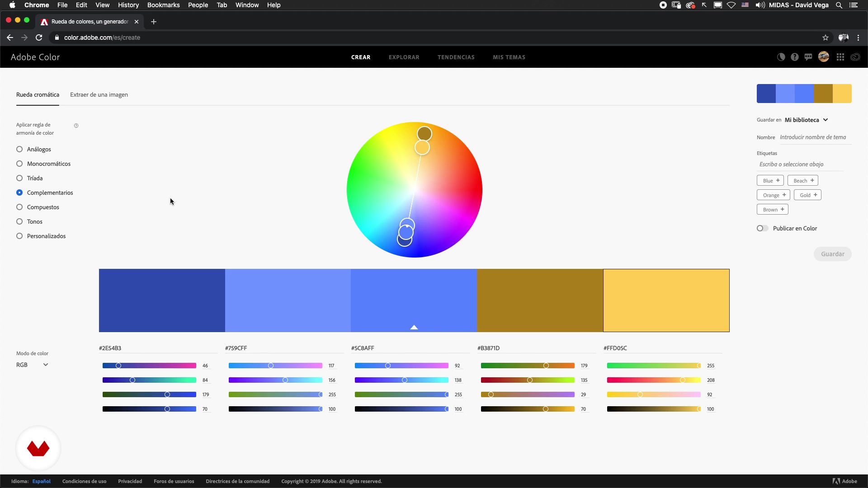This screenshot has width=868, height=488.
Task: Add the Orange tag
Action: (x=774, y=195)
